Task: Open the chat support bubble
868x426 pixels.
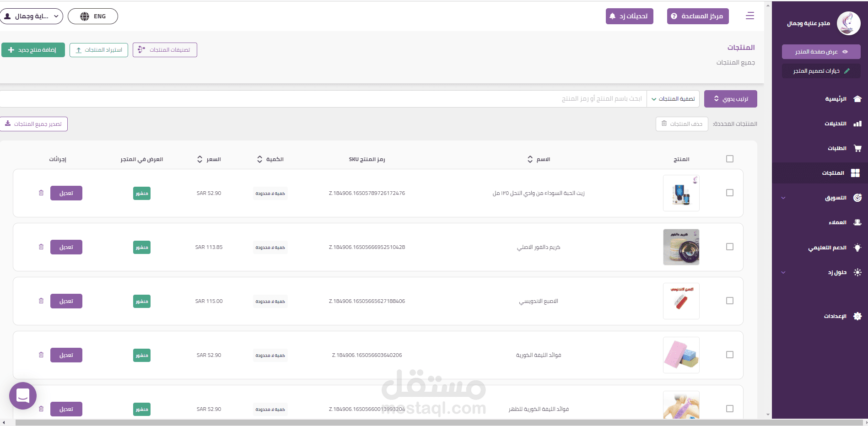Action: click(23, 396)
